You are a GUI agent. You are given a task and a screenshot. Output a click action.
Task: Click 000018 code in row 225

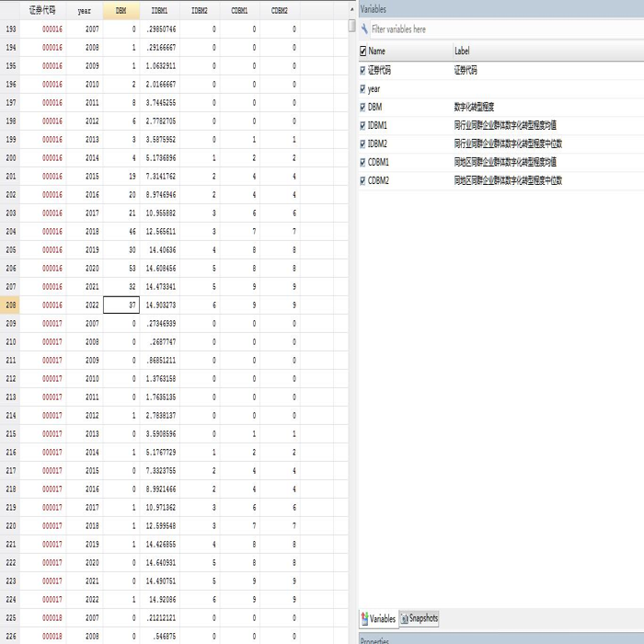pos(42,617)
